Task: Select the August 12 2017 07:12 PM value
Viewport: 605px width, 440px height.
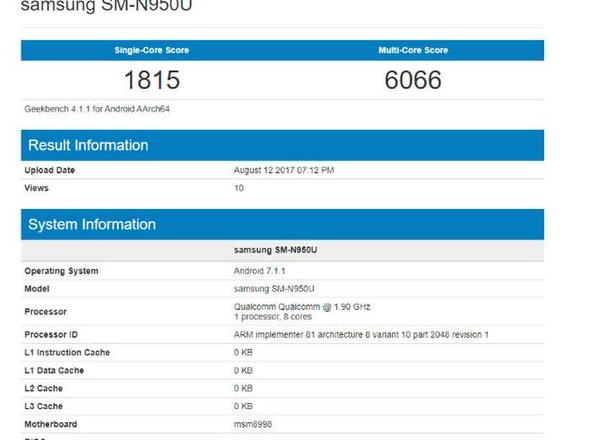Action: (284, 170)
